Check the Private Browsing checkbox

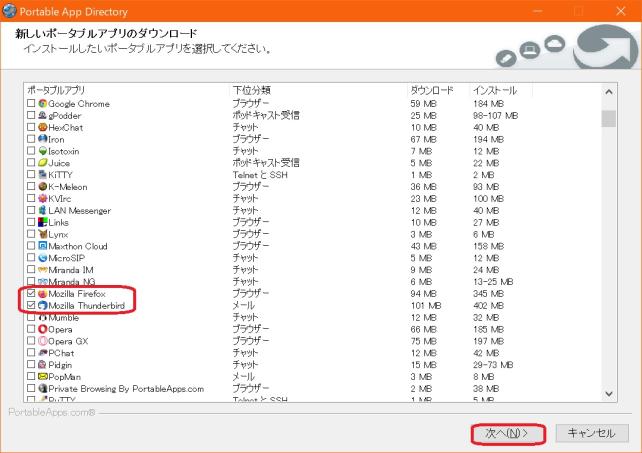click(x=31, y=388)
